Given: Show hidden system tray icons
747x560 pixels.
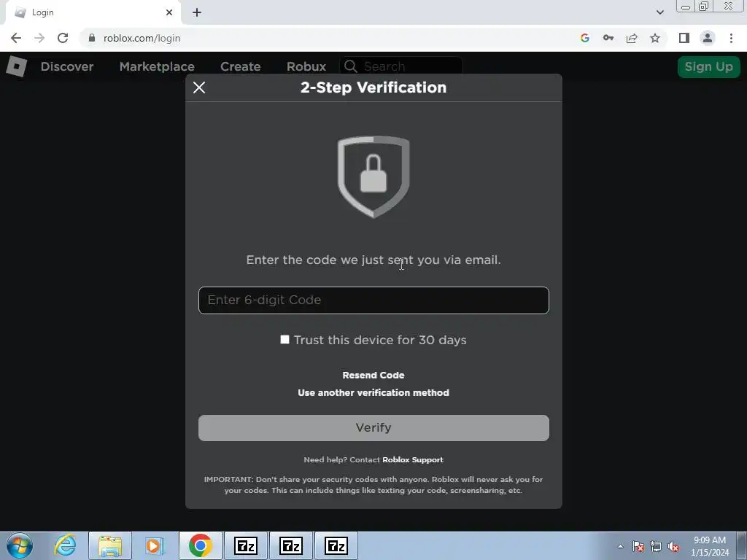Looking at the screenshot, I should [x=620, y=546].
